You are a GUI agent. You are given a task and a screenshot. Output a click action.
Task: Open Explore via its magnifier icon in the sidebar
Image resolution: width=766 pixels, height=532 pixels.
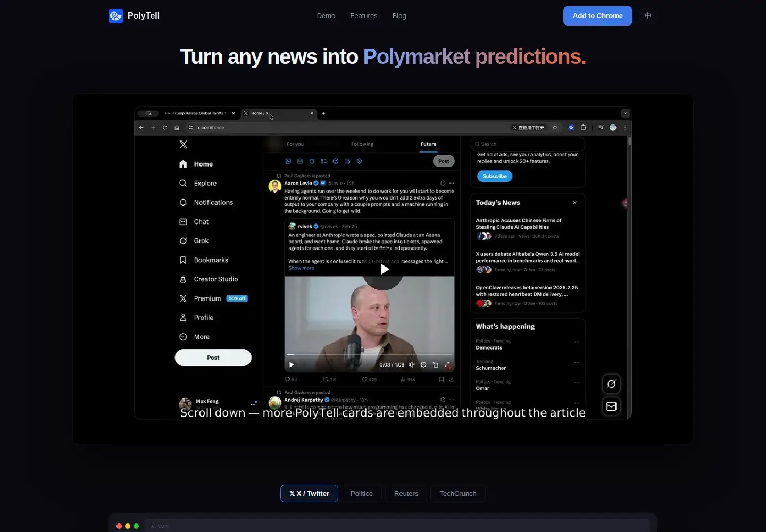[183, 184]
